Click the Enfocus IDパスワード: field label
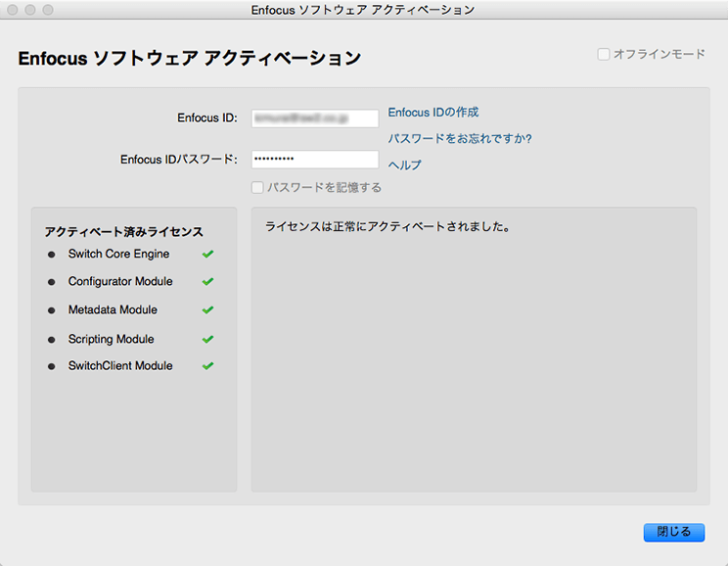 [179, 160]
